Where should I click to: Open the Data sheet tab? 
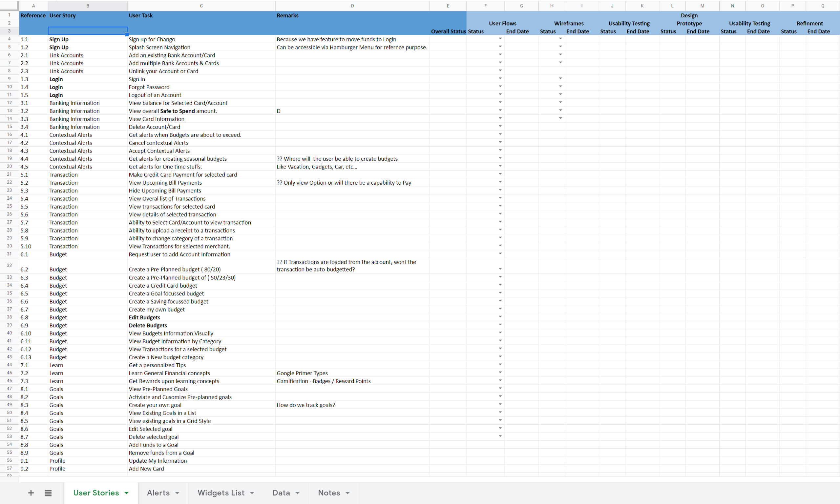[x=281, y=493]
